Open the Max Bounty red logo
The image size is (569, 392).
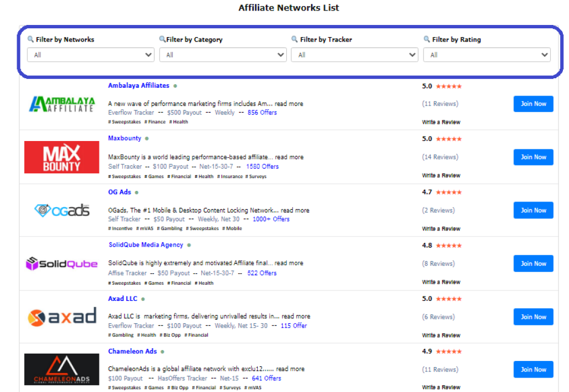point(62,157)
